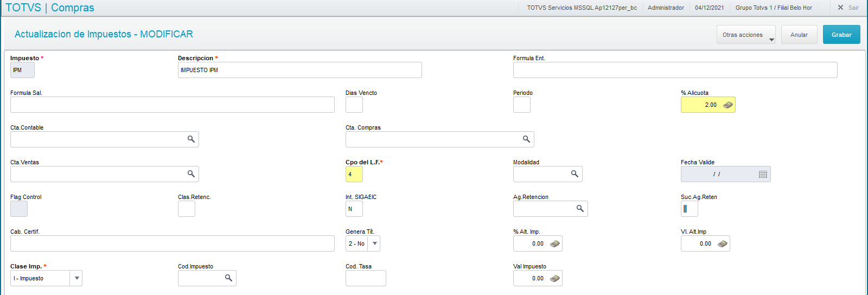Click the Cod.Impuesto search icon

(228, 278)
